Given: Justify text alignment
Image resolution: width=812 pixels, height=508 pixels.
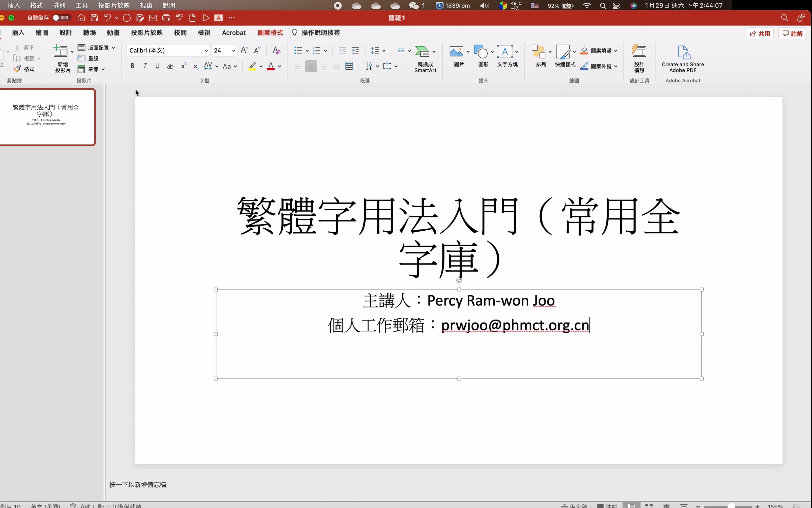Looking at the screenshot, I should 336,66.
